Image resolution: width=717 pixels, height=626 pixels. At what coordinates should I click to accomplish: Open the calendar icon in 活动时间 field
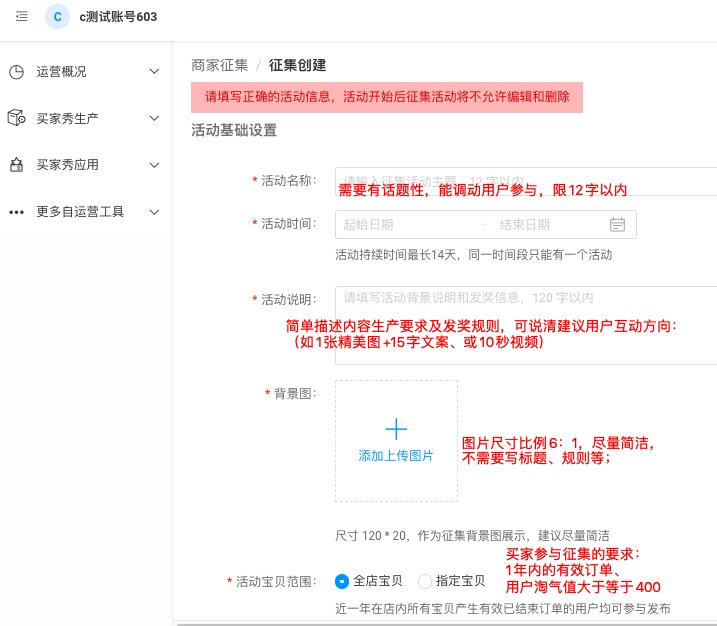(x=617, y=225)
